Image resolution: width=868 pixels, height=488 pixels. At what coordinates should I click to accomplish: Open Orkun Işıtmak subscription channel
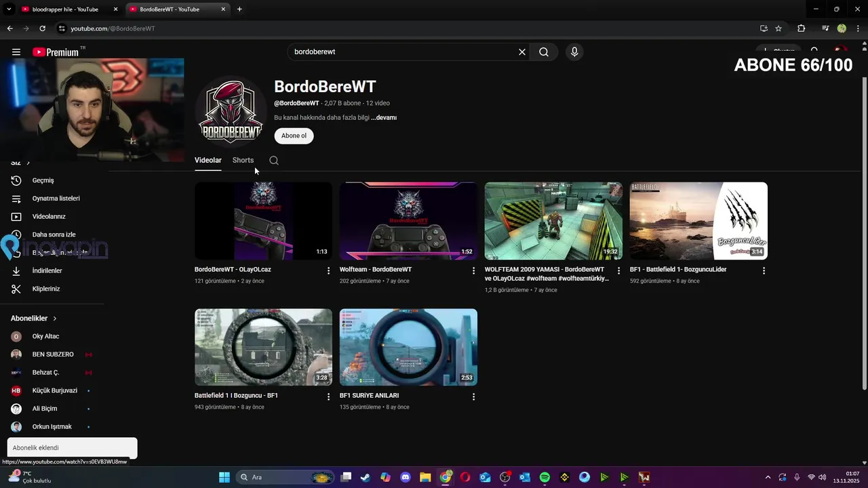click(52, 427)
